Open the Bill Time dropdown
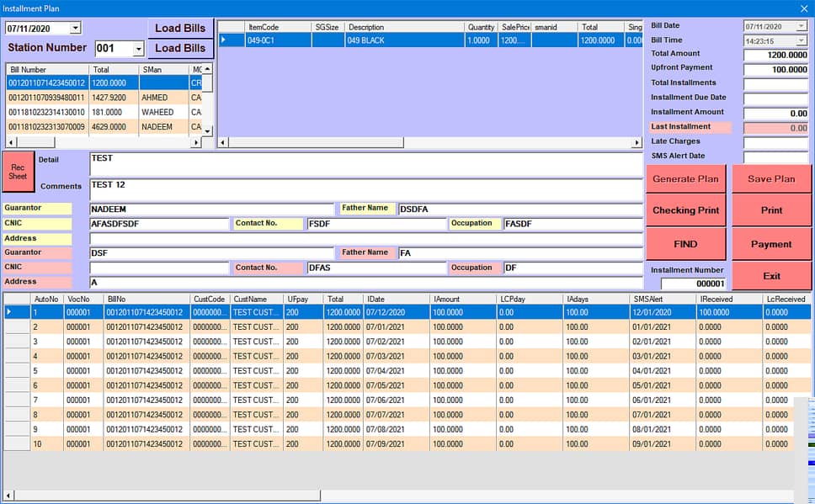 coord(801,40)
